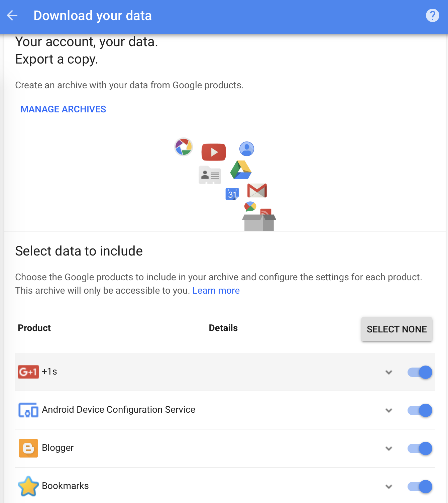
Task: Switch off the Blogger toggle
Action: point(420,448)
